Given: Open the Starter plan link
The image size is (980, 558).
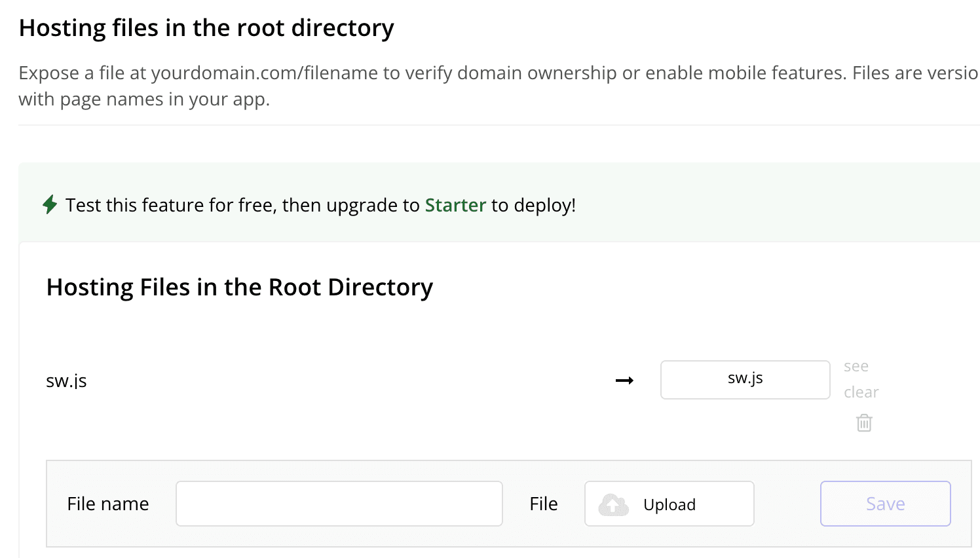Looking at the screenshot, I should [x=455, y=205].
